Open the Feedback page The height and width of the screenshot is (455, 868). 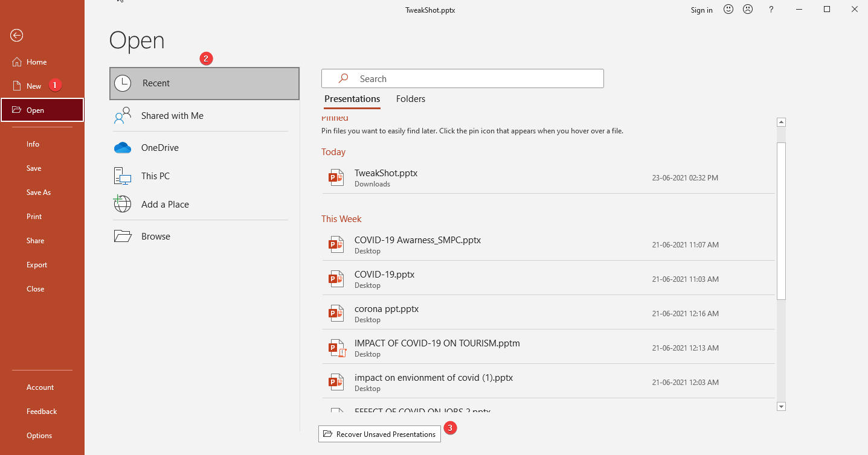[x=42, y=412]
